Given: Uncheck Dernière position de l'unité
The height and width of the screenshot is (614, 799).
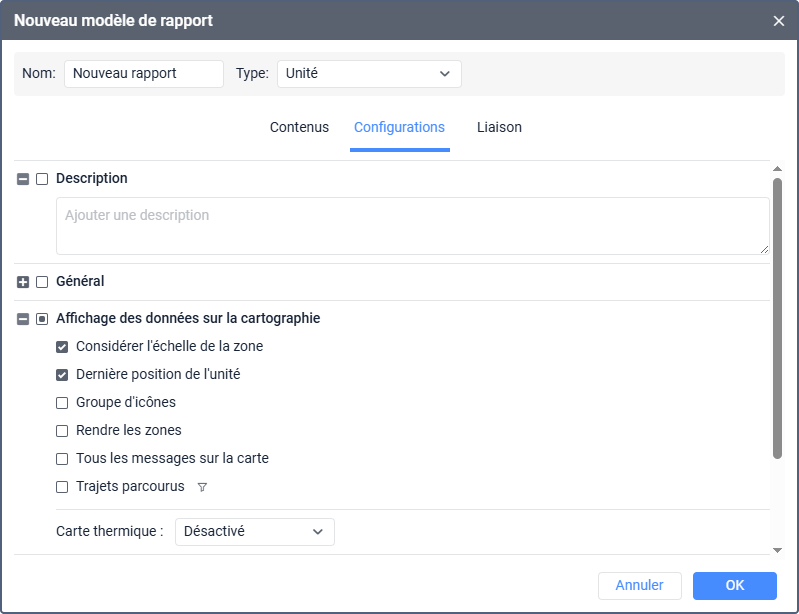Looking at the screenshot, I should [62, 375].
